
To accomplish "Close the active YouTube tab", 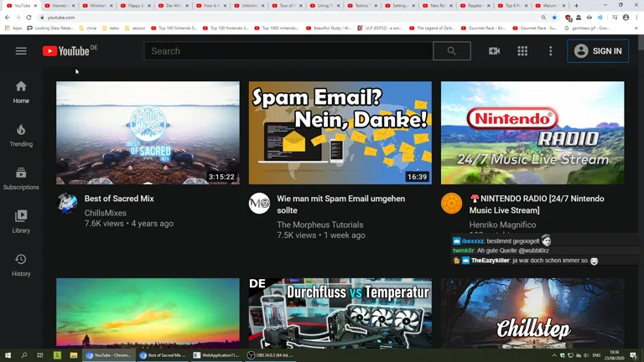I will pyautogui.click(x=36, y=6).
